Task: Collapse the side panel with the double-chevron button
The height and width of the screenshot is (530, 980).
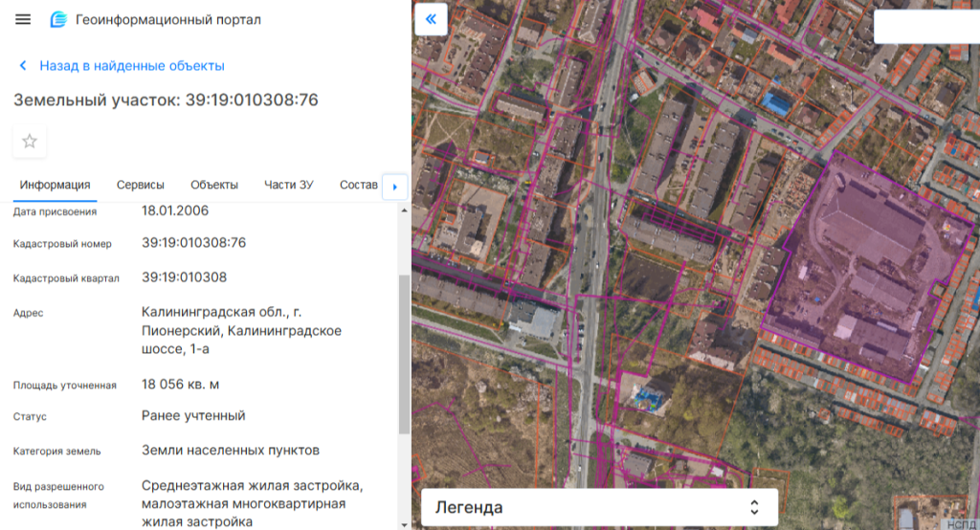Action: 431,18
